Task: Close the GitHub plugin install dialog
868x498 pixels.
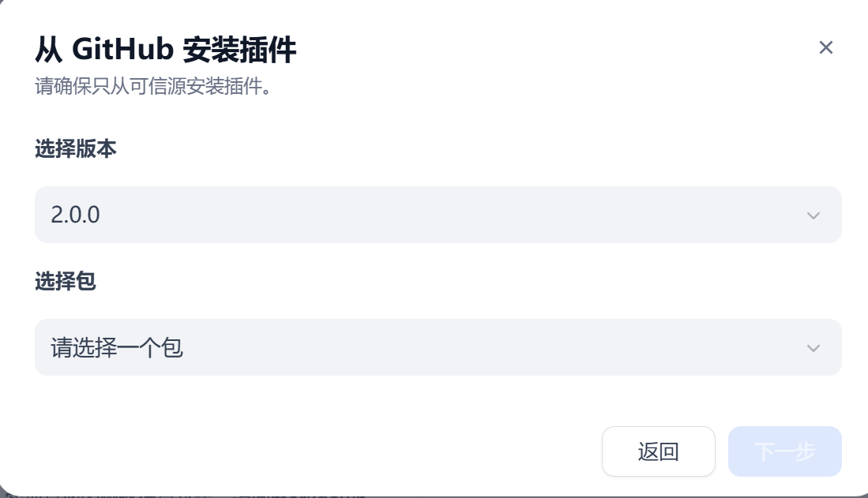Action: pyautogui.click(x=826, y=47)
